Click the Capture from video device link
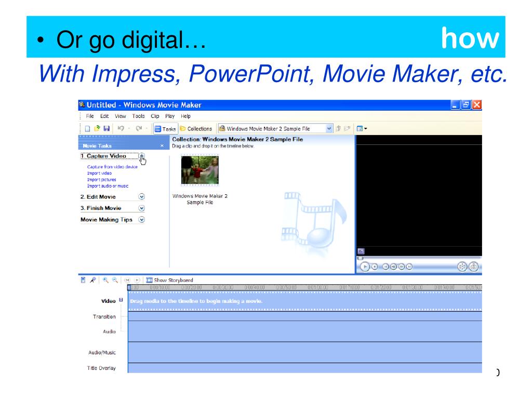The image size is (532, 399). coord(112,167)
